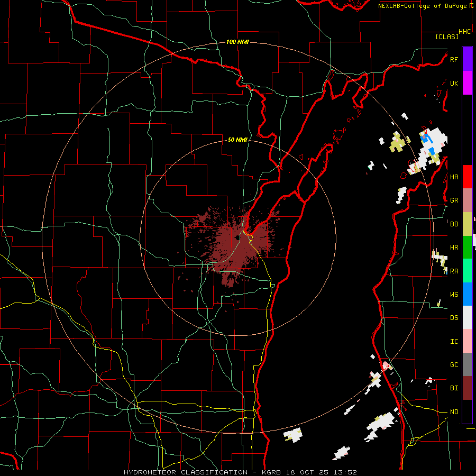This screenshot has height=476, width=476.
Task: Choose the white DS legend swatch
Action: pyautogui.click(x=467, y=317)
